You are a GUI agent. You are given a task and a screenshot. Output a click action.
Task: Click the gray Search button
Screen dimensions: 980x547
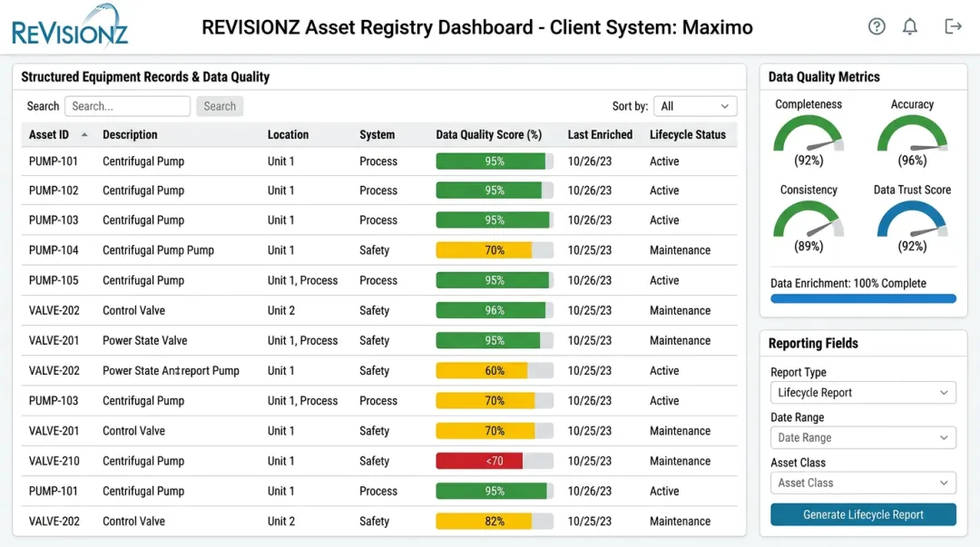(220, 106)
